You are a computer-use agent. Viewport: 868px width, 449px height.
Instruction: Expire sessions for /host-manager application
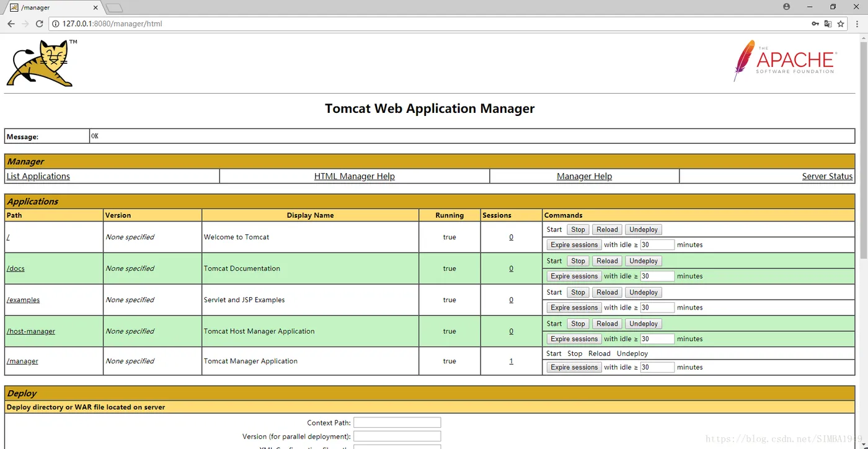(574, 339)
